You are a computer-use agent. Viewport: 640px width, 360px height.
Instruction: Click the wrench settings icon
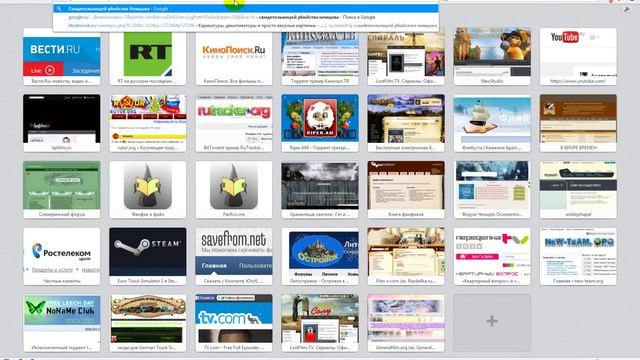coord(627,9)
